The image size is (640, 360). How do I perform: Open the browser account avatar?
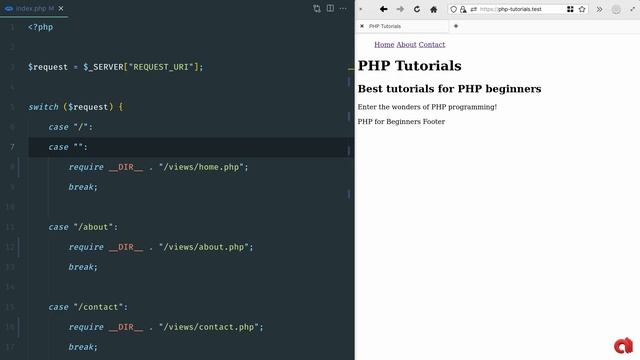point(616,9)
